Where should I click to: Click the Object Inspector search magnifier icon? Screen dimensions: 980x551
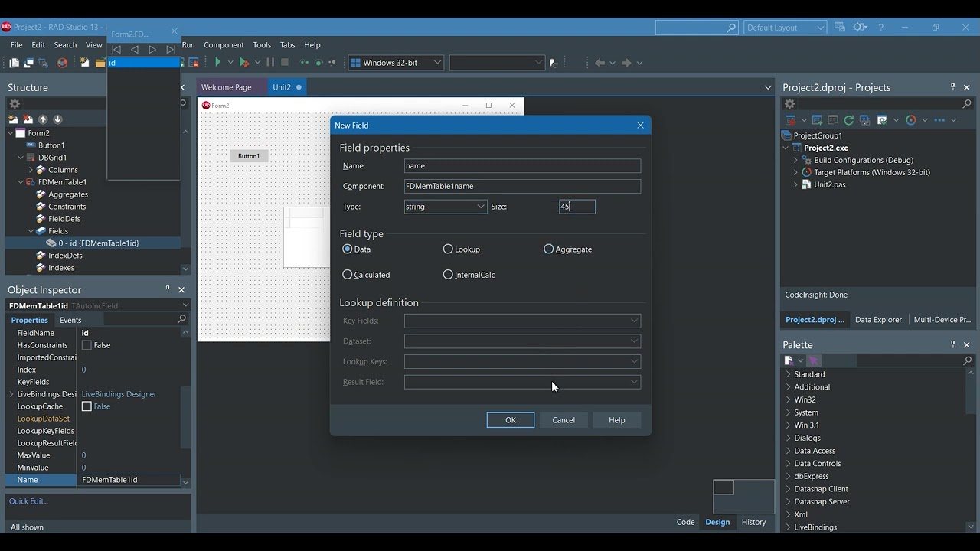[181, 319]
